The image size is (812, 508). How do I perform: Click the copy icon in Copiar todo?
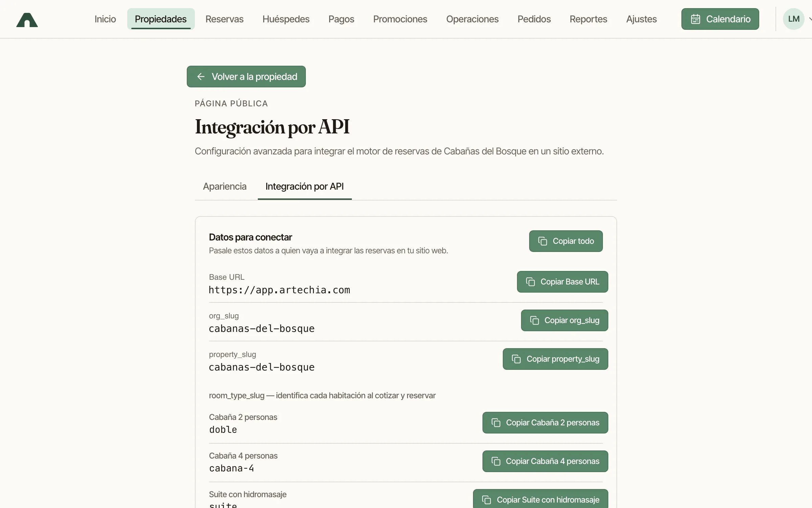543,241
